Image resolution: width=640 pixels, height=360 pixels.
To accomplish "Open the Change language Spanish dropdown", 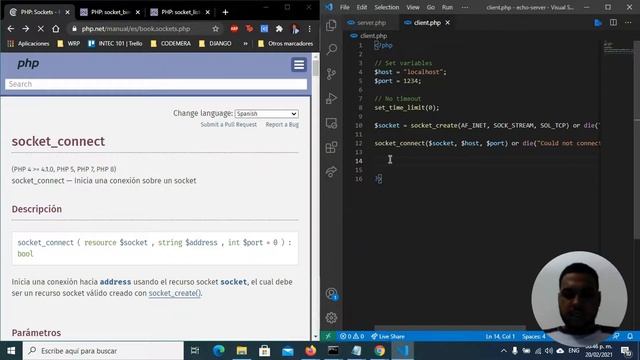I will pyautogui.click(x=267, y=113).
